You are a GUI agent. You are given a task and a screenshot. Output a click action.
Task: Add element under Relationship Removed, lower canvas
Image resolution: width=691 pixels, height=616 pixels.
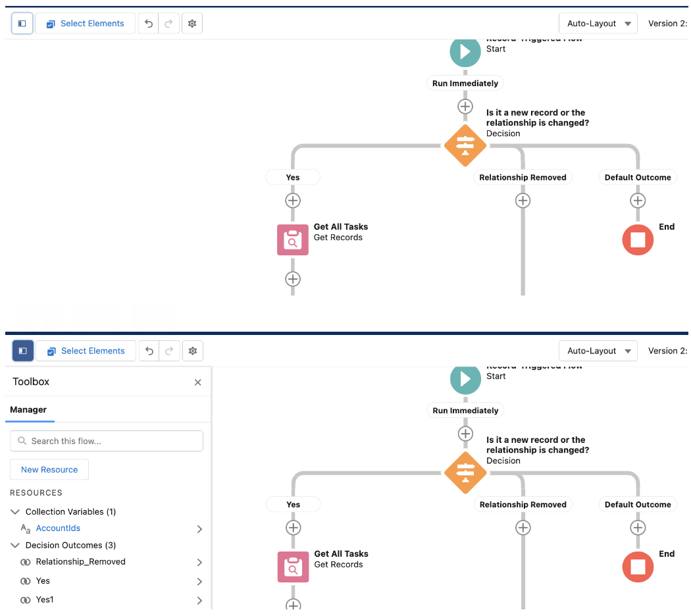coord(523,527)
